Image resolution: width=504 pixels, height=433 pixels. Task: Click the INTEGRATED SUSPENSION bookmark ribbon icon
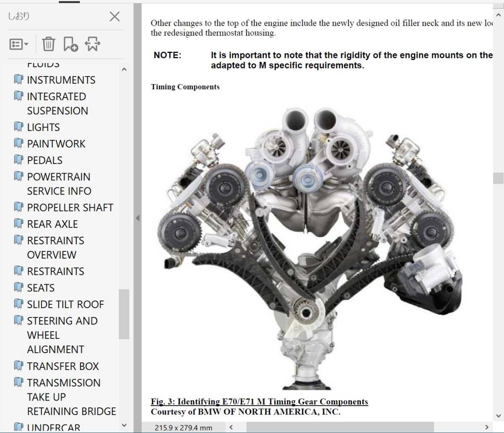(18, 96)
